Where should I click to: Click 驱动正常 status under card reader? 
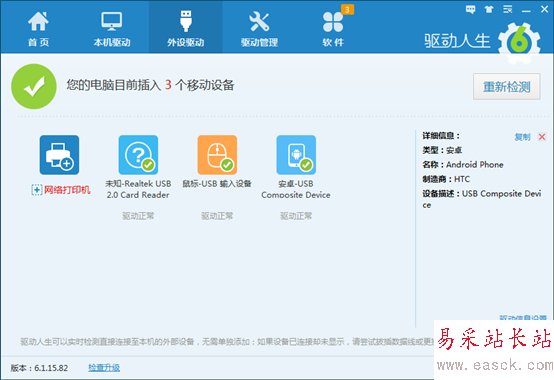pyautogui.click(x=138, y=216)
